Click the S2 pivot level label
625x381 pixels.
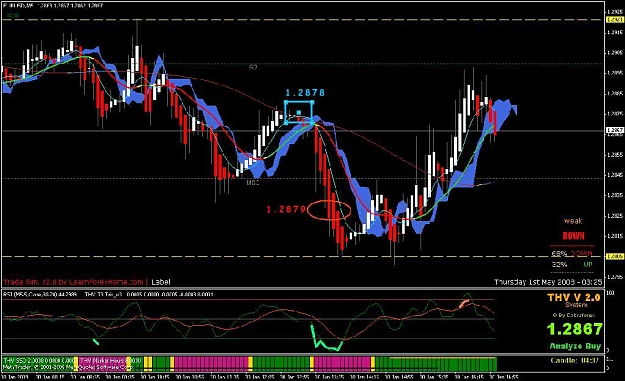[253, 67]
